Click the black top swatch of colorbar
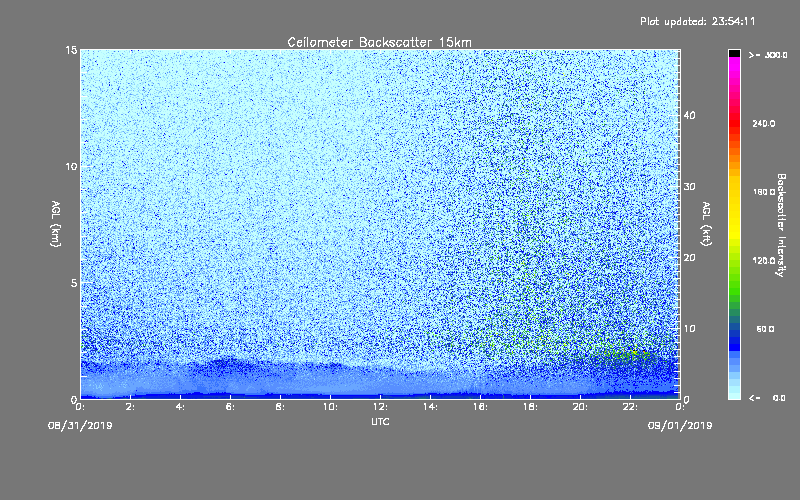800x500 pixels. 734,53
